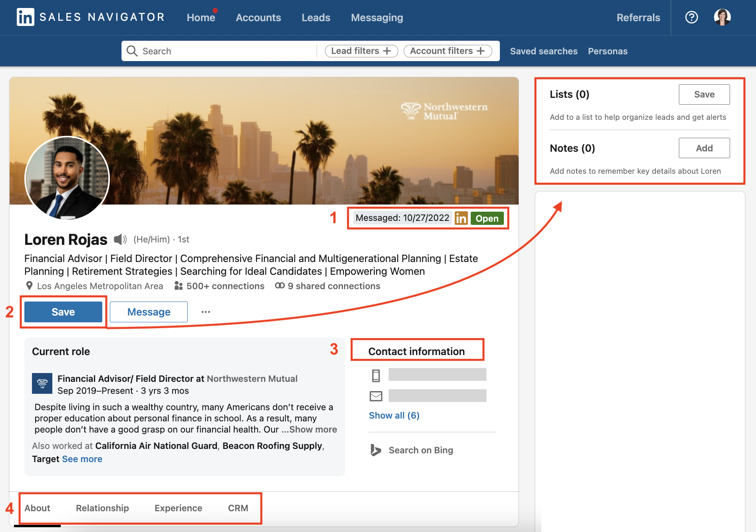The width and height of the screenshot is (756, 532).
Task: Click the 9 shared connections link
Action: [x=334, y=286]
